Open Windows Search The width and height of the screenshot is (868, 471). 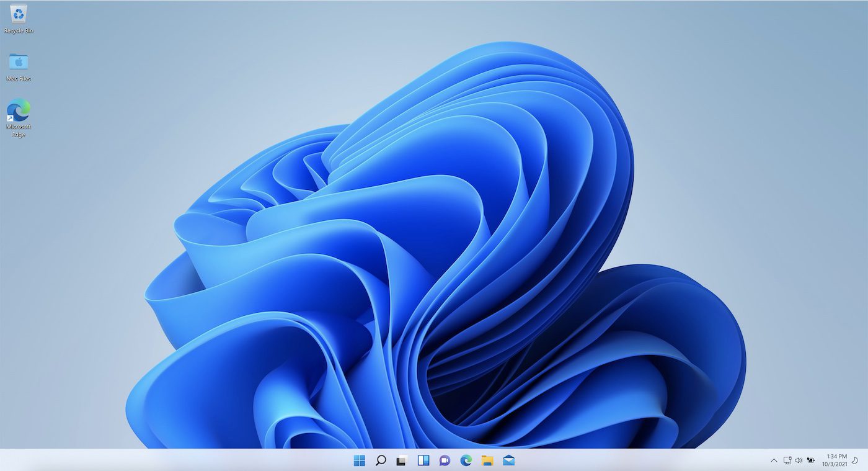pos(381,460)
